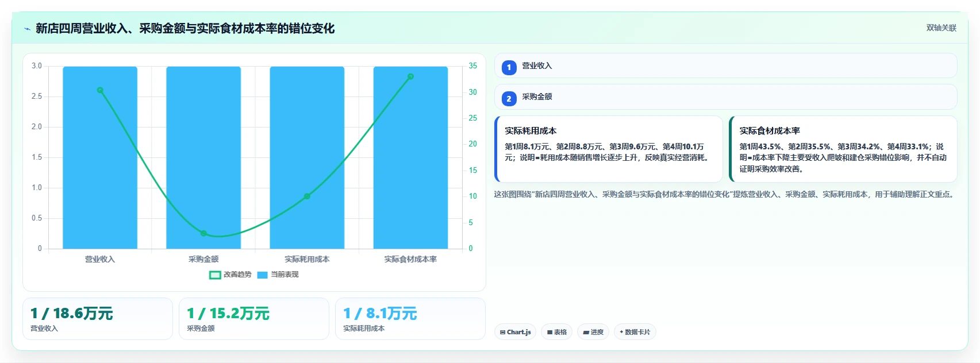Click the description text starting 这张图围绕
980x363 pixels.
point(725,194)
